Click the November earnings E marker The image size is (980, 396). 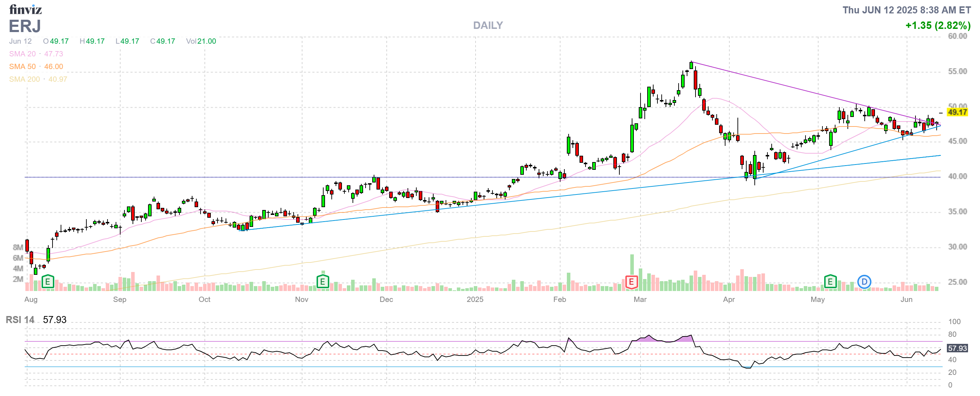pos(322,282)
